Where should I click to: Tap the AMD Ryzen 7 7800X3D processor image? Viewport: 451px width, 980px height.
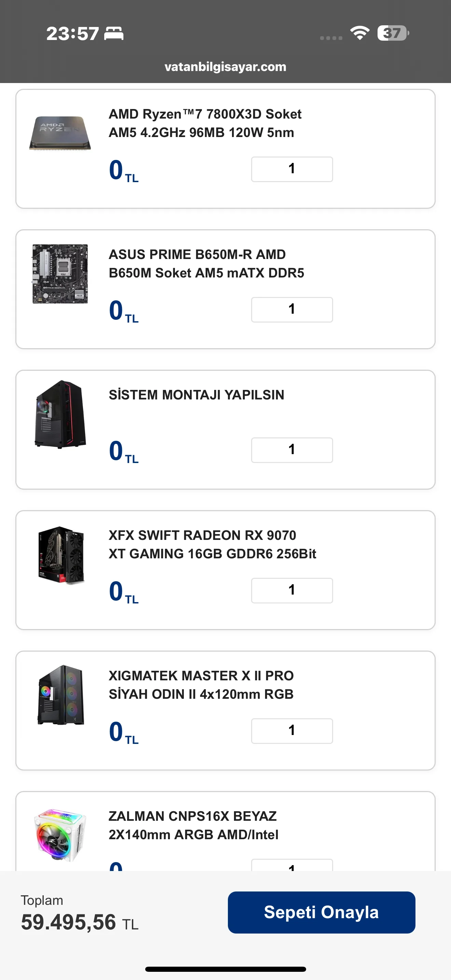point(60,133)
